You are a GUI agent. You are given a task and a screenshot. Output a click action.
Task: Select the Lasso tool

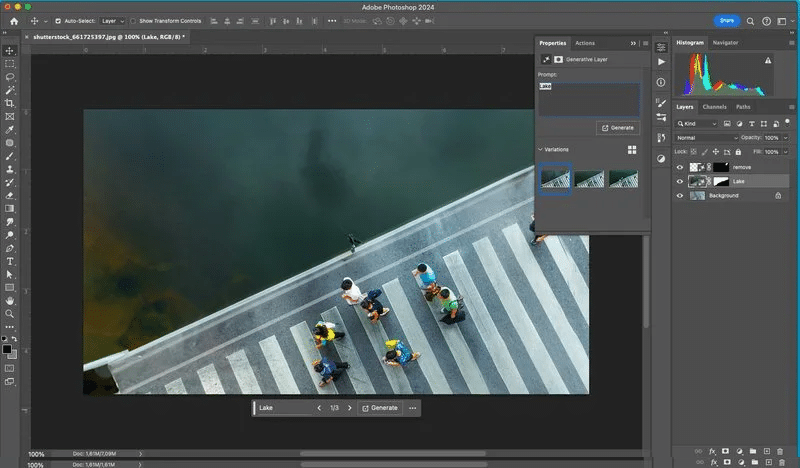(x=10, y=77)
